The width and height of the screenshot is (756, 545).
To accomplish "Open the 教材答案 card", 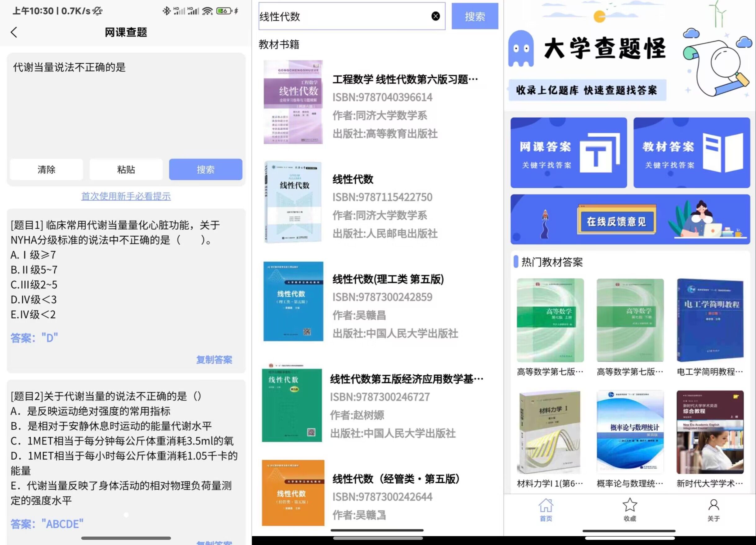I will pyautogui.click(x=692, y=153).
